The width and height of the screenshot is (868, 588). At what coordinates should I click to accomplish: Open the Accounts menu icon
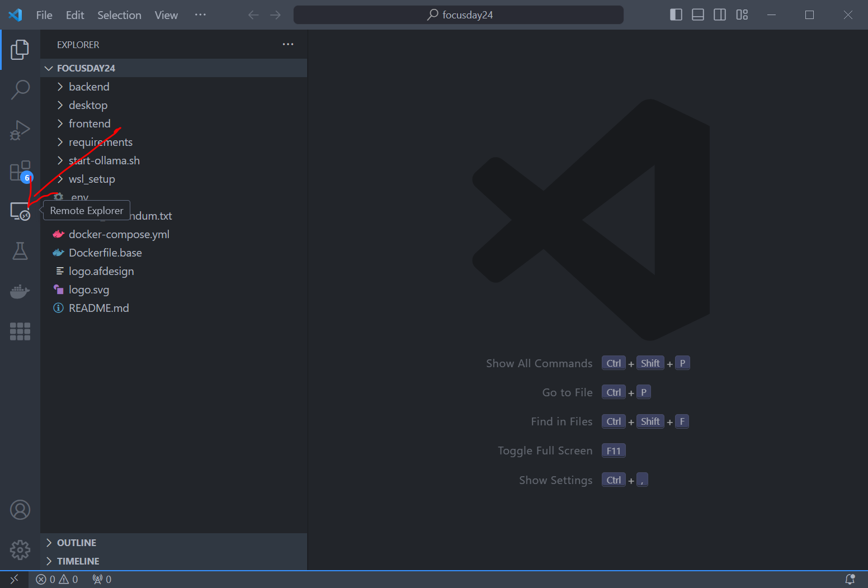pos(20,510)
